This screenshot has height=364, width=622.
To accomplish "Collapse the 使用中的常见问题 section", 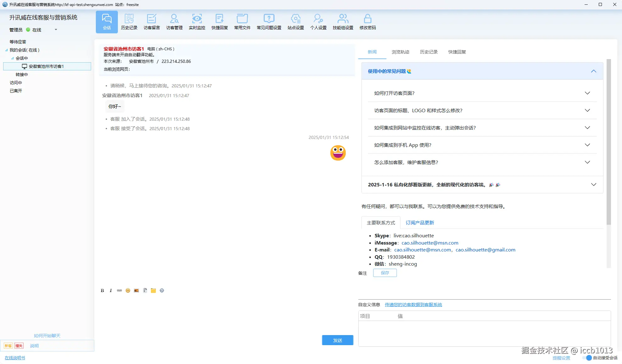I will (593, 71).
